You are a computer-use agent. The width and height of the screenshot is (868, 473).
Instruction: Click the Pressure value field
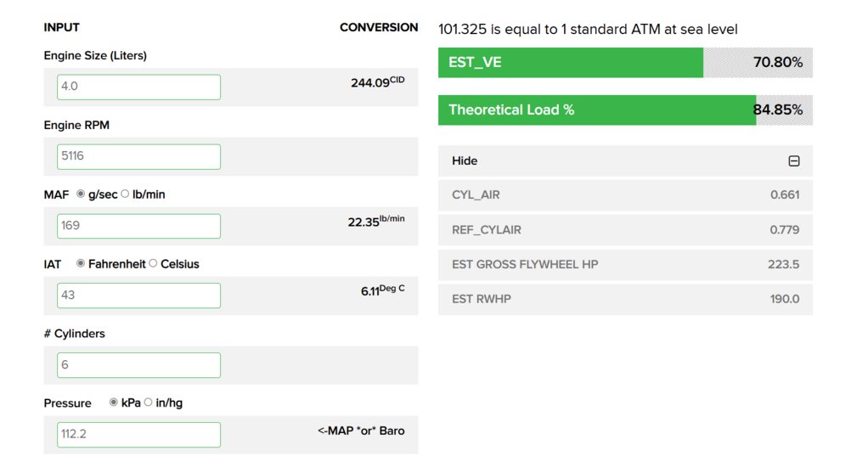point(138,435)
